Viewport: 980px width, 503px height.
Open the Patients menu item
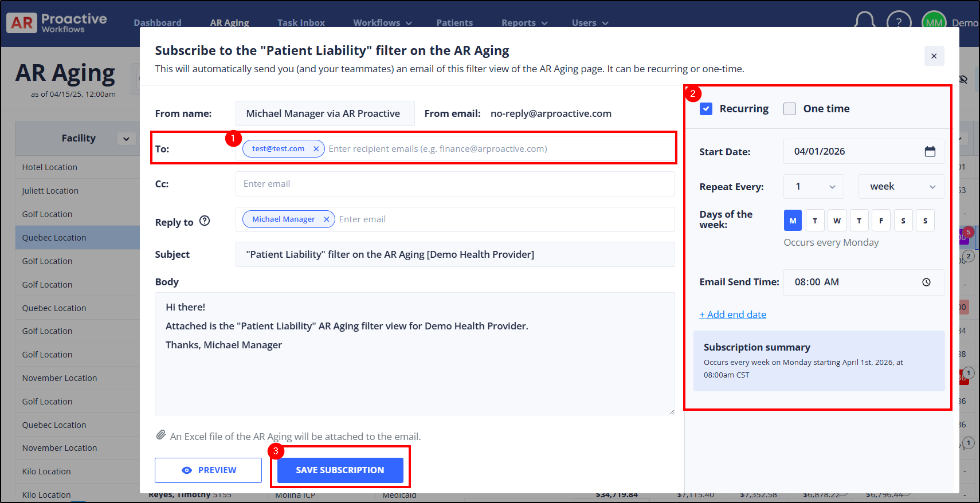[454, 22]
